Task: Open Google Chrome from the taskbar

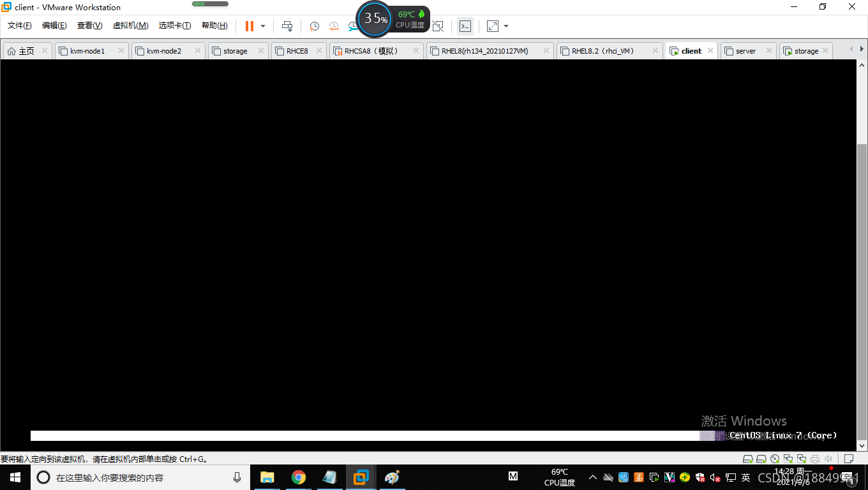Action: 299,477
